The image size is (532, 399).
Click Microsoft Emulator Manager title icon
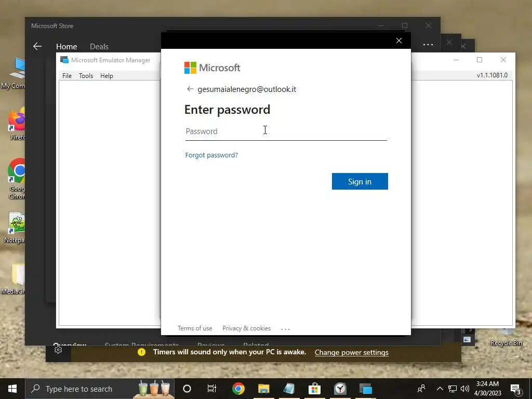(64, 60)
